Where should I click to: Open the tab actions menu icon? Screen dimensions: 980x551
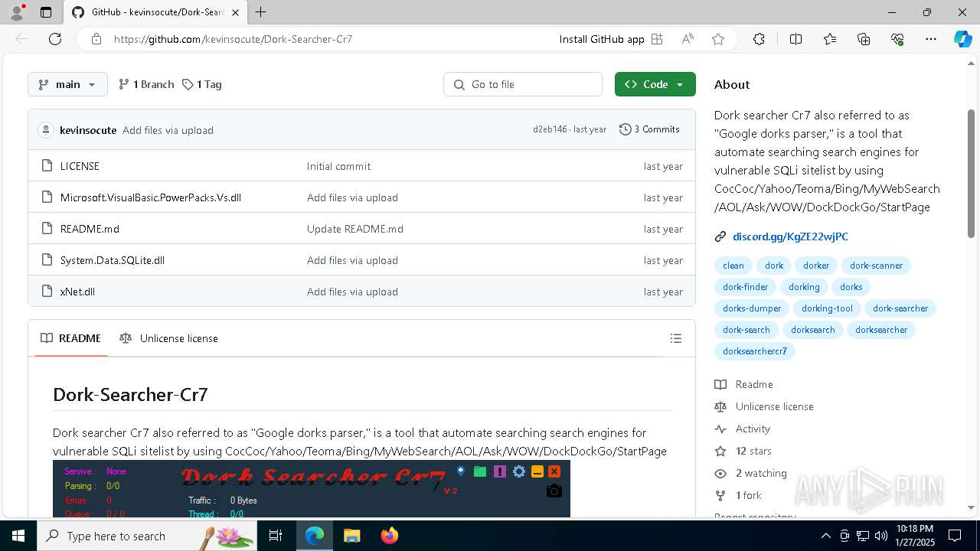[46, 12]
